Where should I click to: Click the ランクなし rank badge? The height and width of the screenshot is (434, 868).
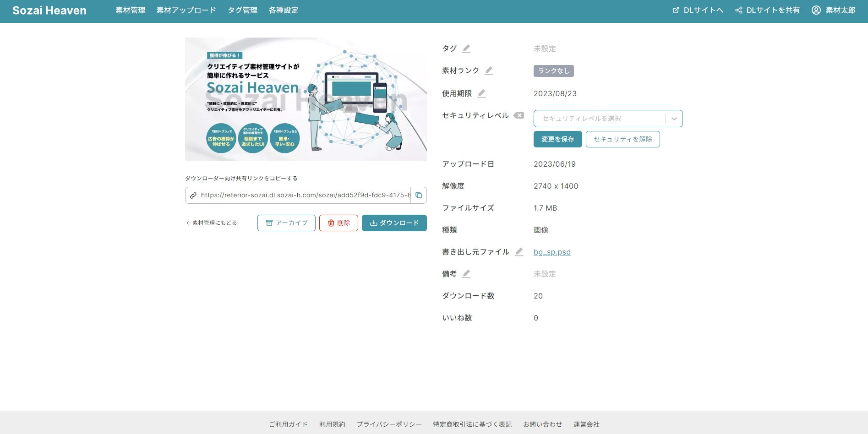click(x=554, y=71)
